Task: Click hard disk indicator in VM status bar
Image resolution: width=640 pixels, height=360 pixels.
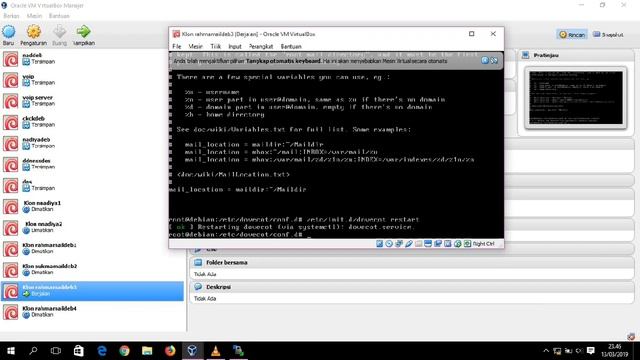Action: tap(379, 244)
